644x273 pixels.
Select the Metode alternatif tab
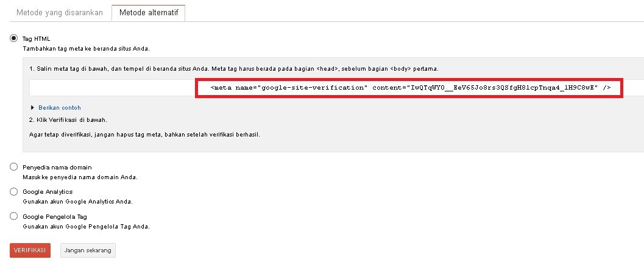point(148,12)
